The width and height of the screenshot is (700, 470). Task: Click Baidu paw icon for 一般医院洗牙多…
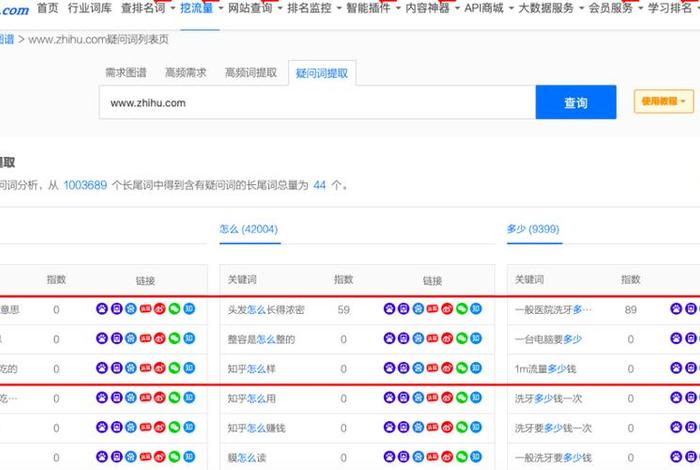pyautogui.click(x=676, y=309)
